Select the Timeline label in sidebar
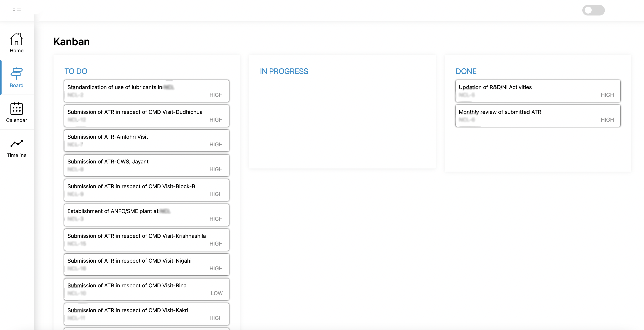This screenshot has height=330, width=644. (x=16, y=155)
